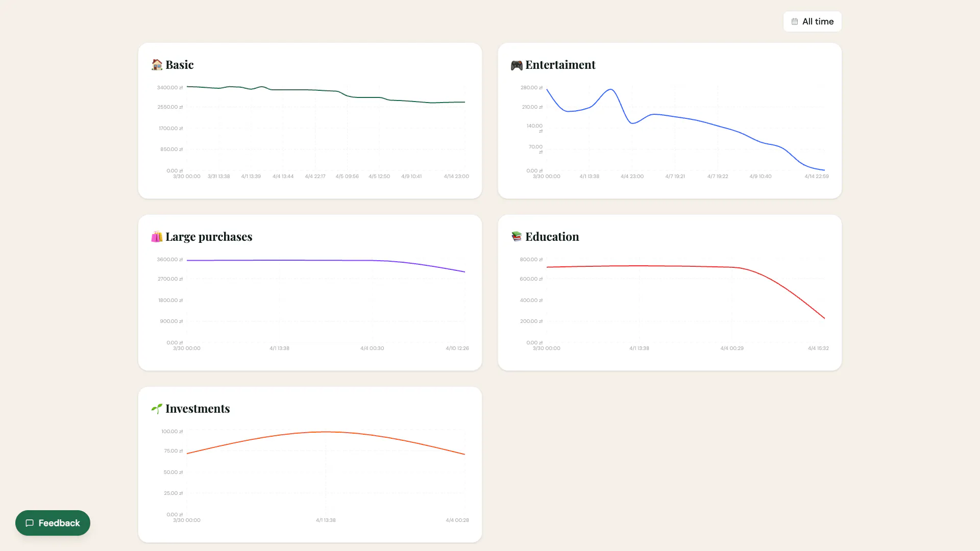Screen dimensions: 980x551
Task: Click the books icon next to Education
Action: pyautogui.click(x=517, y=237)
